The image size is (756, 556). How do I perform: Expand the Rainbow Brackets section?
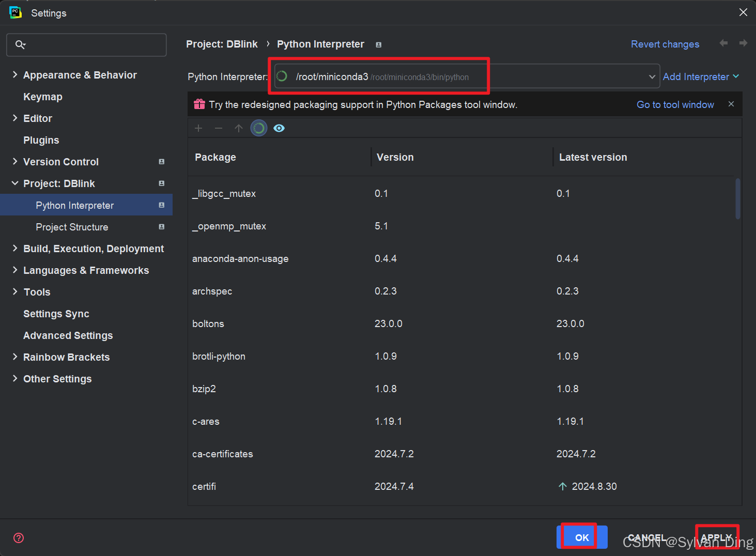15,357
